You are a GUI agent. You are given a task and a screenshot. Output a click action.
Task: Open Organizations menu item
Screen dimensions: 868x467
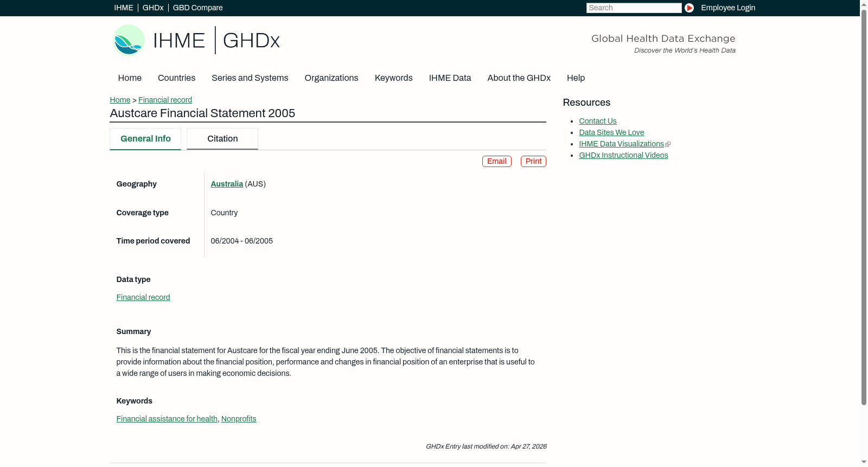pyautogui.click(x=331, y=78)
